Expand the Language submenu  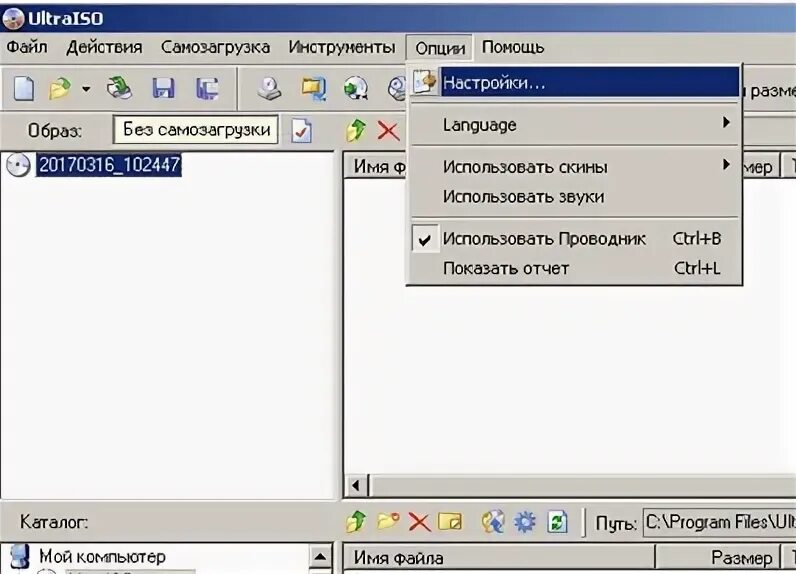[x=575, y=124]
